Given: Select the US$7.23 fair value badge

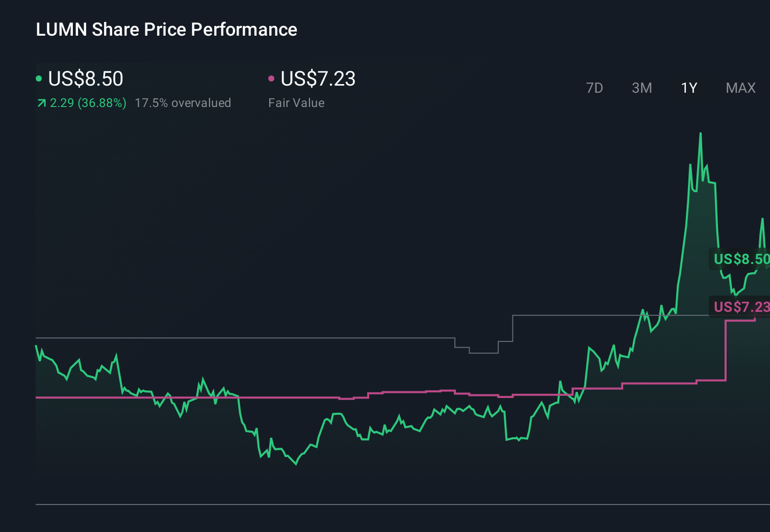Looking at the screenshot, I should click(x=740, y=307).
